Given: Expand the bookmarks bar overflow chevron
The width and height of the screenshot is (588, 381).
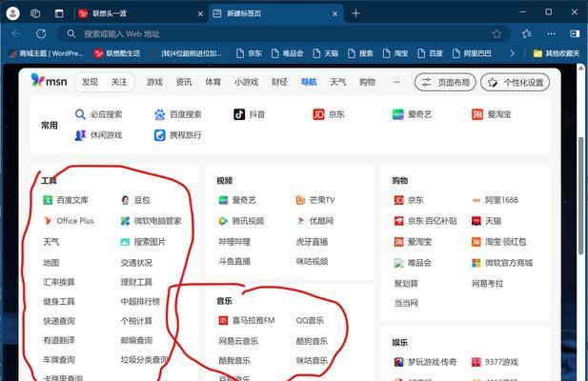Looking at the screenshot, I should click(x=513, y=53).
